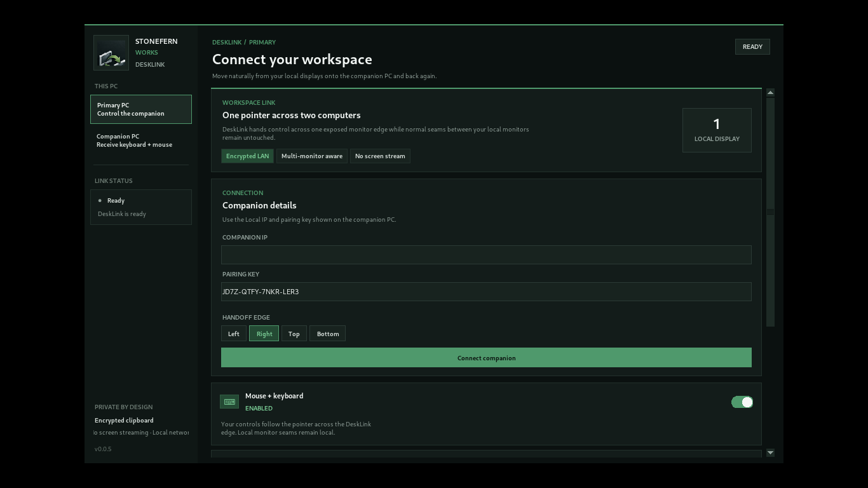Open the Primary PC sidebar section
The width and height of the screenshot is (868, 488).
(x=141, y=109)
